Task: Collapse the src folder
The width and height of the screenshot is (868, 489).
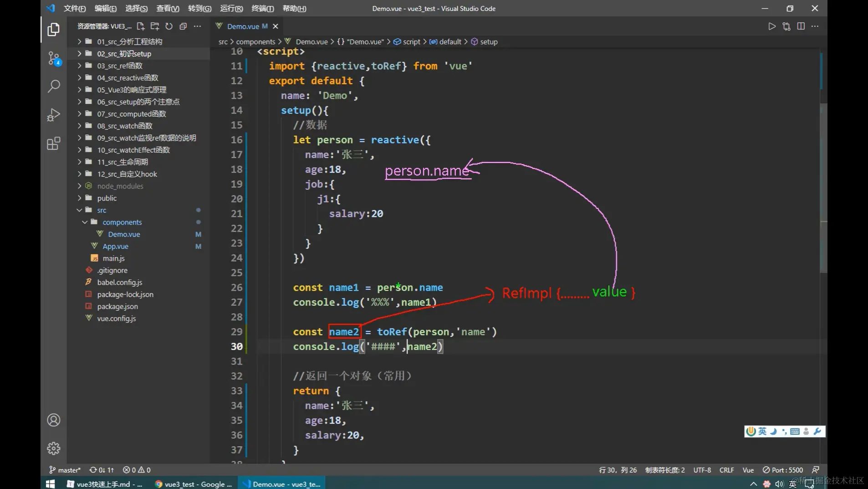Action: pyautogui.click(x=102, y=210)
